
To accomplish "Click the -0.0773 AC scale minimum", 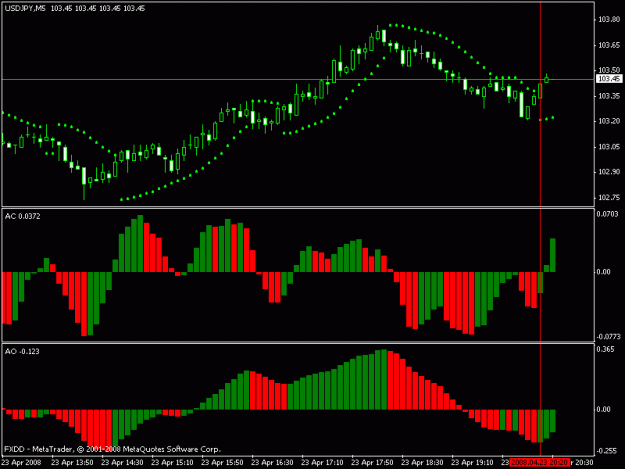I will (608, 337).
